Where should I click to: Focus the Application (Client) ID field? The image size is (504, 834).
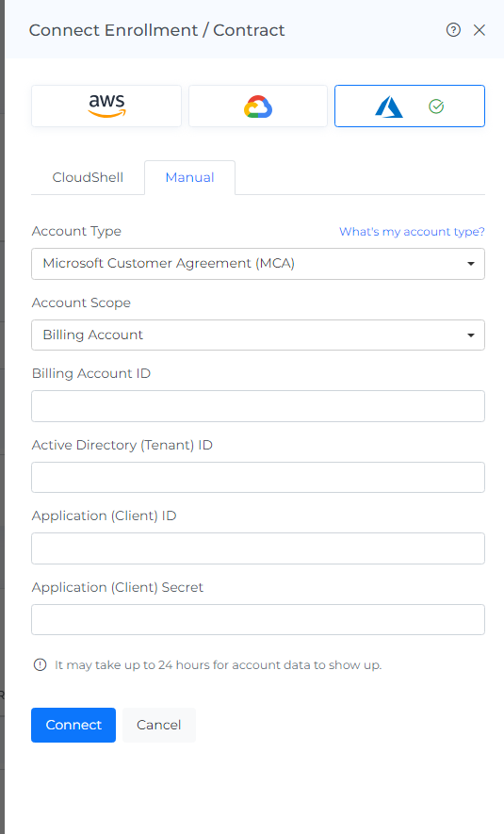pos(258,548)
